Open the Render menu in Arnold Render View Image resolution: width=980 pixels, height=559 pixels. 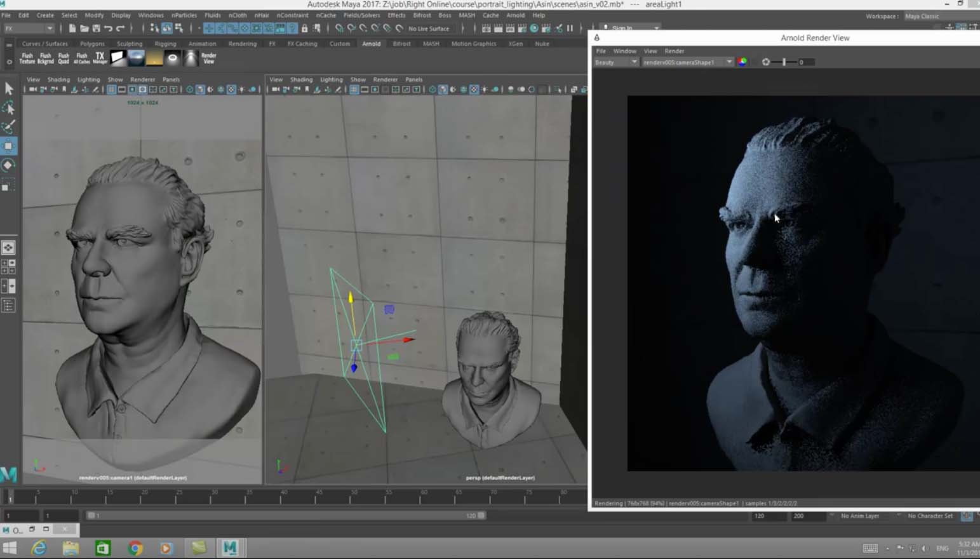coord(674,51)
